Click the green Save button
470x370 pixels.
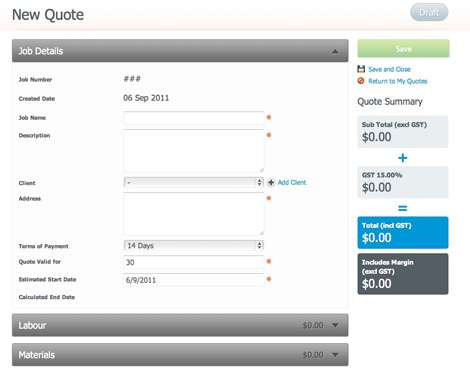click(x=403, y=49)
